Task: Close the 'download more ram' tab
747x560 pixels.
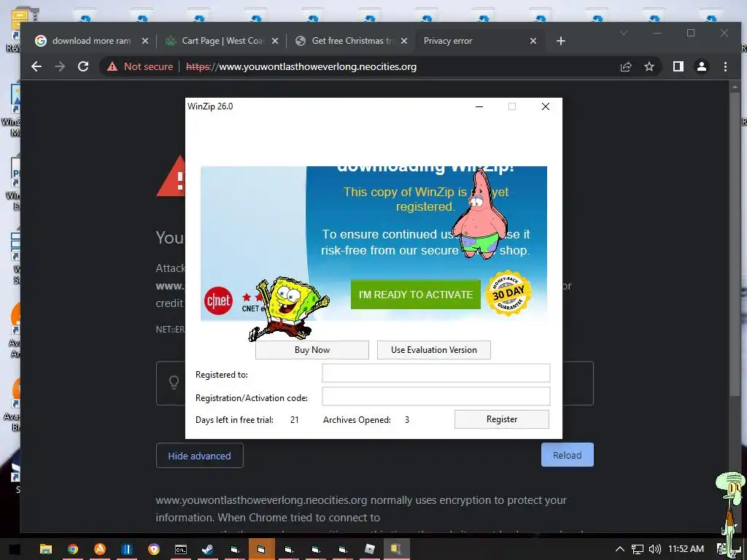Action: pyautogui.click(x=145, y=41)
